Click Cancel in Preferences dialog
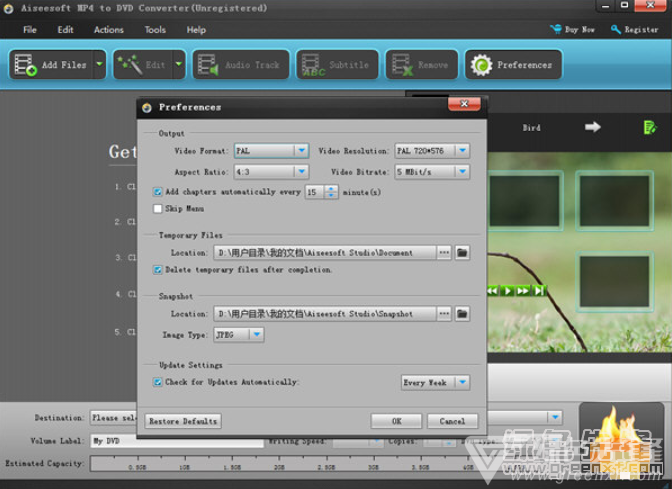 click(452, 421)
